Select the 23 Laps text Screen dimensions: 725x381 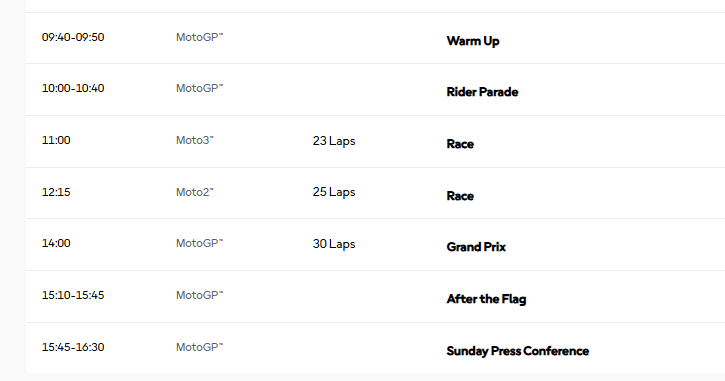click(x=334, y=141)
